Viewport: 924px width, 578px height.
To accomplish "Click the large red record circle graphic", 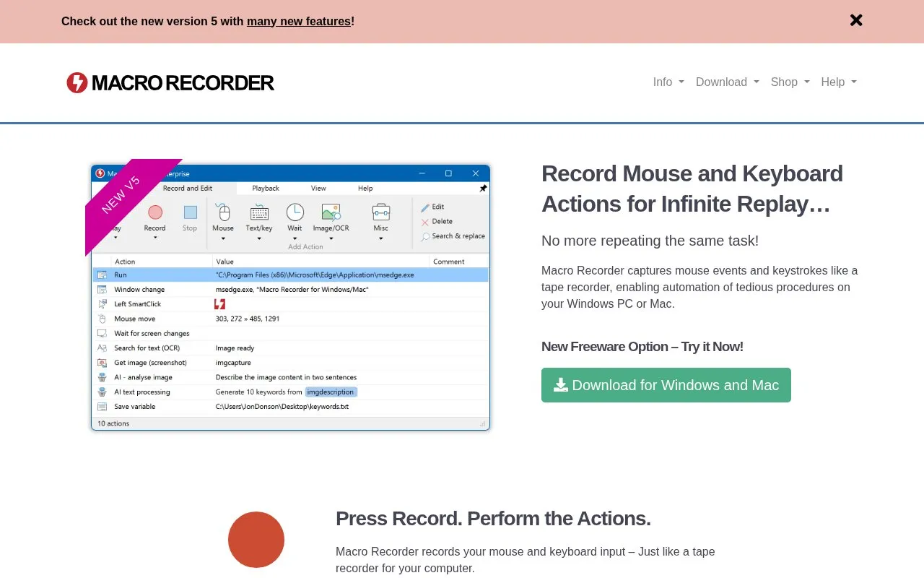I will 256,540.
